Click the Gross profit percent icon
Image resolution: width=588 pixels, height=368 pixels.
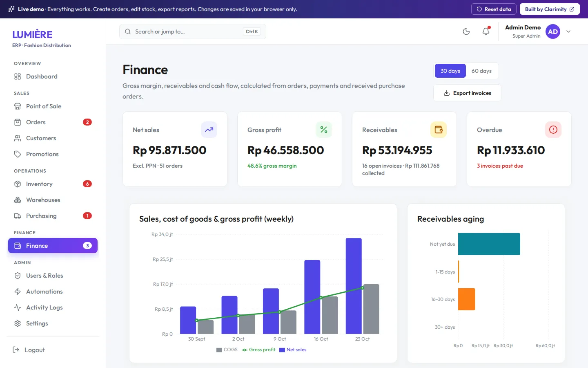pyautogui.click(x=324, y=130)
